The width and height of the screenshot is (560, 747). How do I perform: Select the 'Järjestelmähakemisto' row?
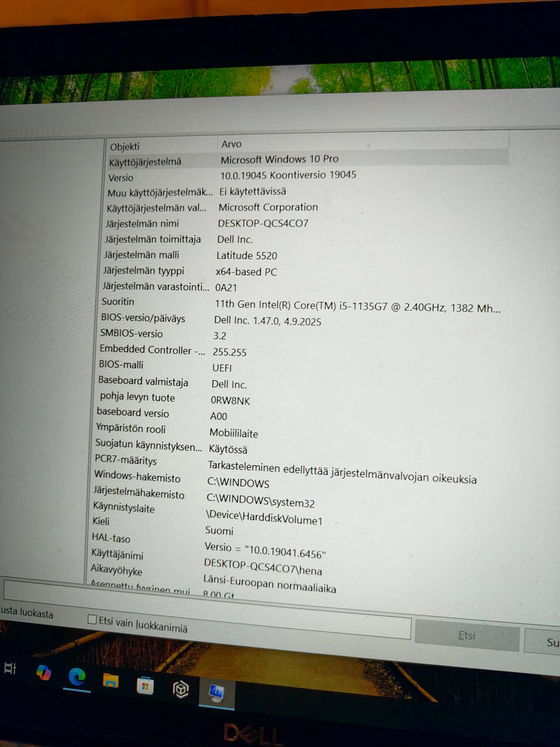tap(139, 494)
